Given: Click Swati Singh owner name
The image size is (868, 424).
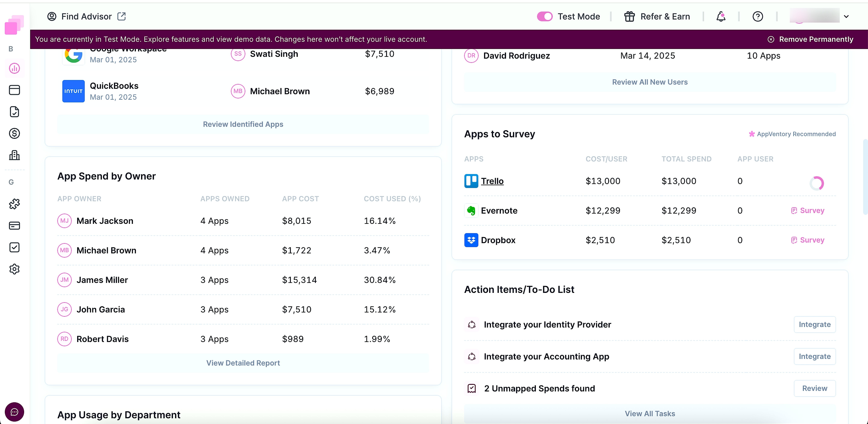Looking at the screenshot, I should [274, 54].
